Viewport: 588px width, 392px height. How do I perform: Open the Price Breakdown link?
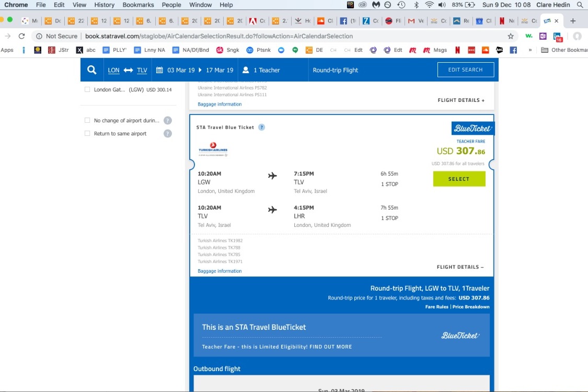[x=471, y=307]
